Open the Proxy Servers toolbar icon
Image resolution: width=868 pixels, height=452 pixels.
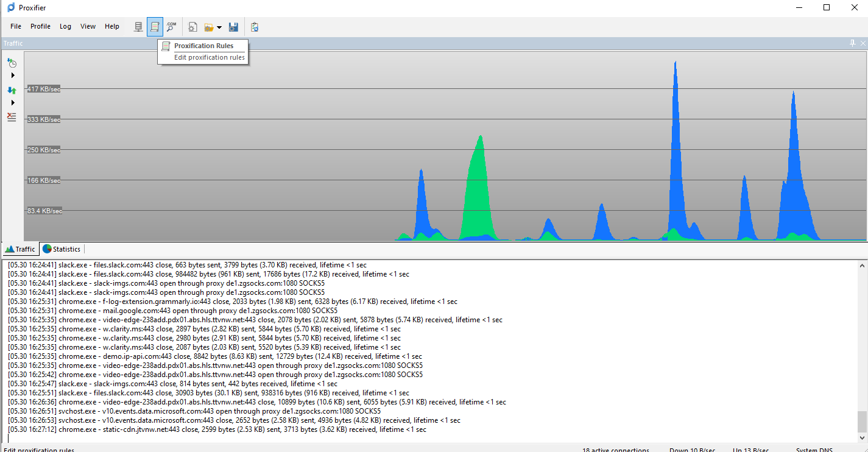click(139, 27)
